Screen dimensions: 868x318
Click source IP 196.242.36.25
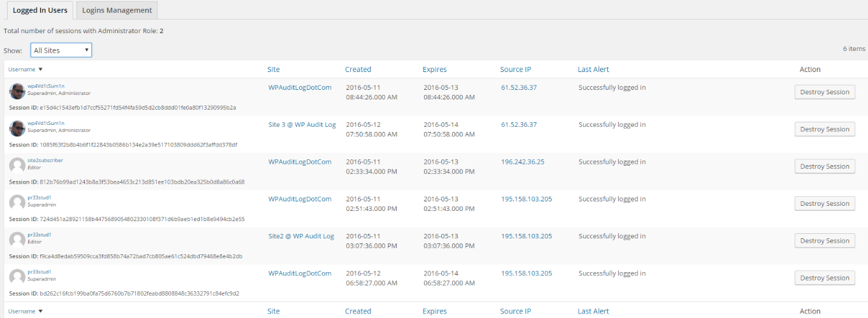click(522, 162)
